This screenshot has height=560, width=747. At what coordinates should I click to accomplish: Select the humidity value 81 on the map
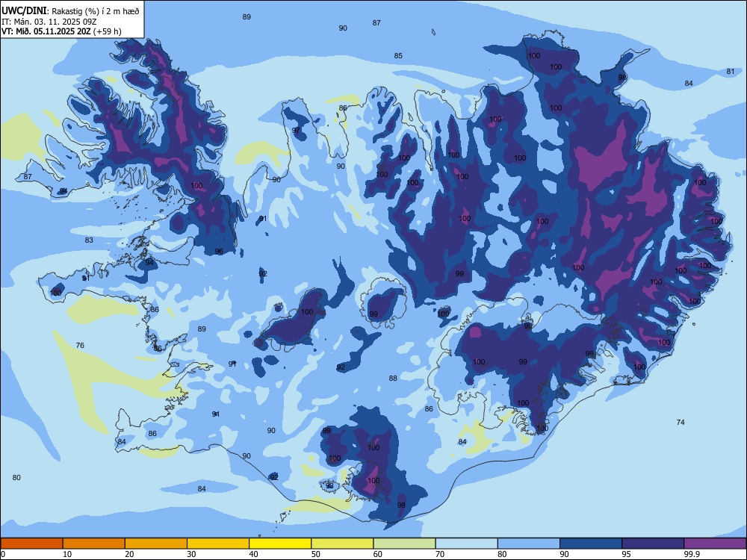point(731,72)
